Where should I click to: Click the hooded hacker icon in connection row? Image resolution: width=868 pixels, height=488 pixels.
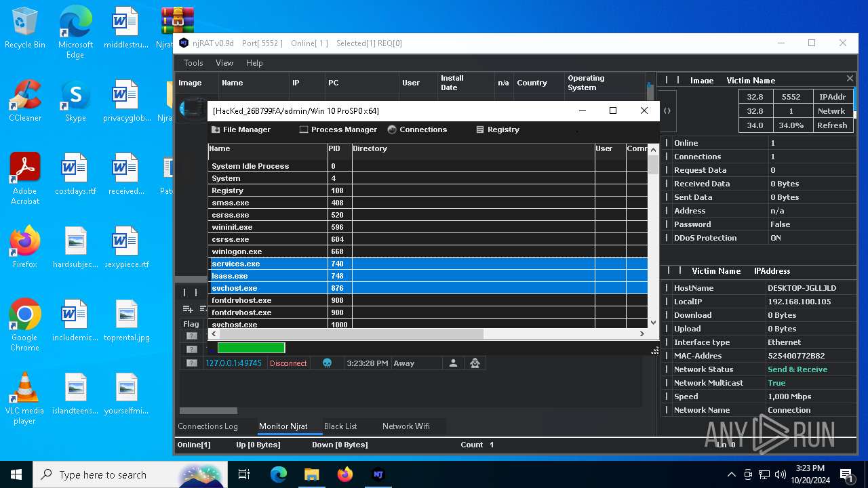point(475,363)
